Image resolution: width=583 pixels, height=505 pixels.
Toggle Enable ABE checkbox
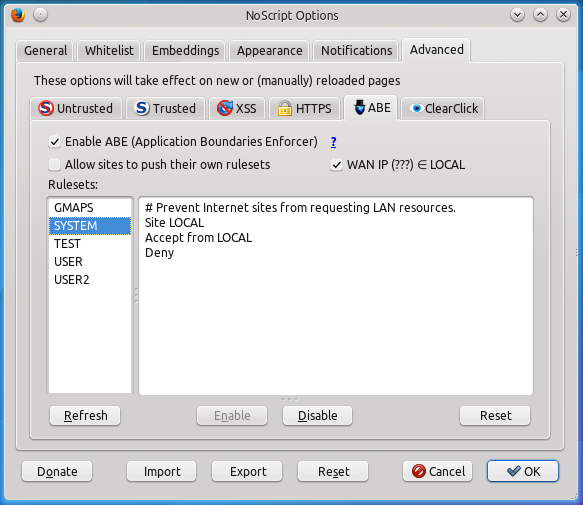click(54, 142)
